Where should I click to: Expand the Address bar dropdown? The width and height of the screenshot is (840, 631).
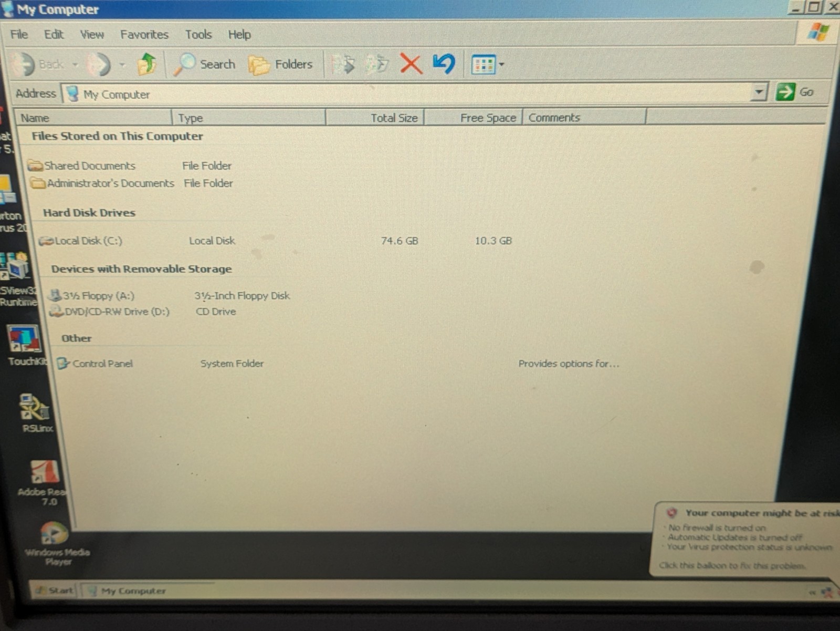point(759,92)
